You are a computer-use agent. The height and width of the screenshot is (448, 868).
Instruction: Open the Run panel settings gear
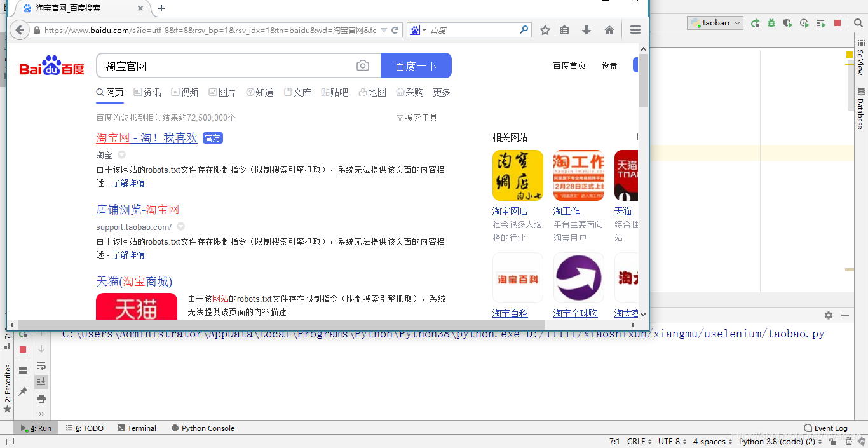[x=828, y=315]
